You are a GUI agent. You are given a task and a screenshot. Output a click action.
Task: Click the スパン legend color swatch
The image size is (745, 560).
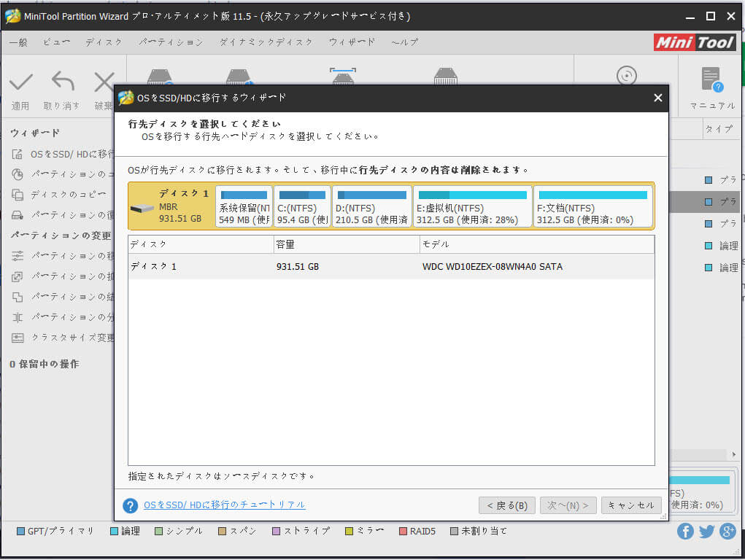coord(222,531)
